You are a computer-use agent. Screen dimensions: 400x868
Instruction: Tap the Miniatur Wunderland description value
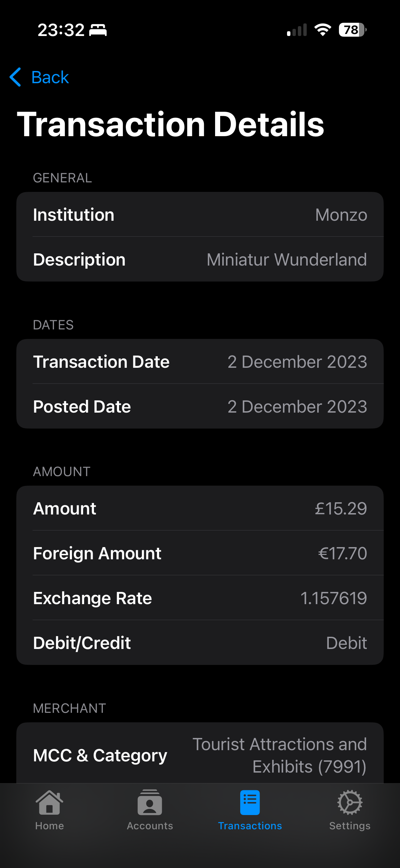coord(287,260)
